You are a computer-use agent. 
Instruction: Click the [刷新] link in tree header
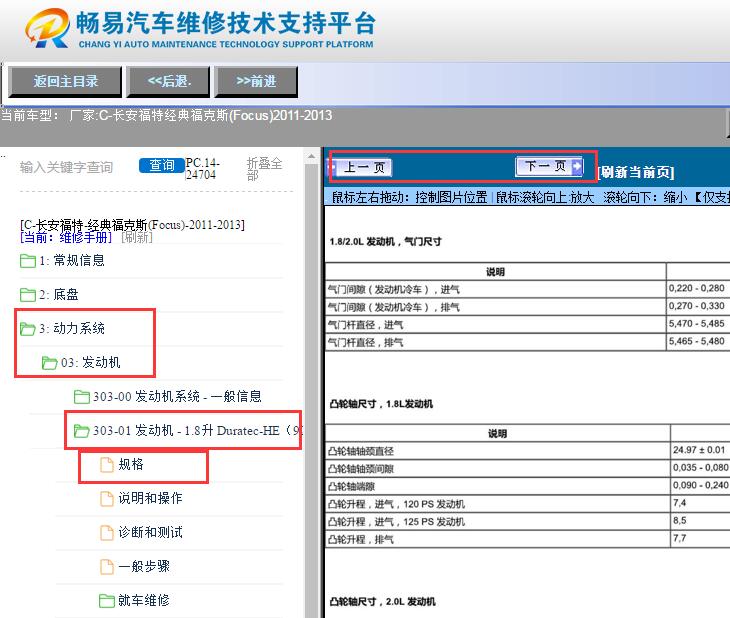[136, 238]
